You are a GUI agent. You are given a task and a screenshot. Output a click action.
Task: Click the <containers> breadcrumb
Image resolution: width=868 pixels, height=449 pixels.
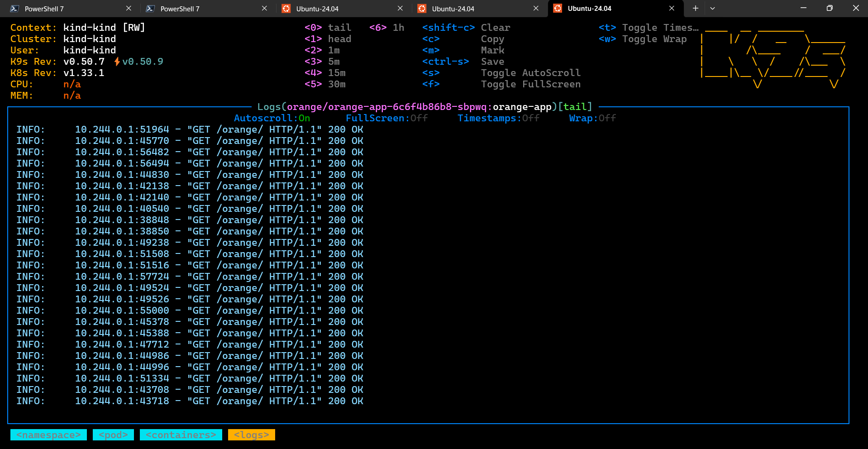coord(181,435)
